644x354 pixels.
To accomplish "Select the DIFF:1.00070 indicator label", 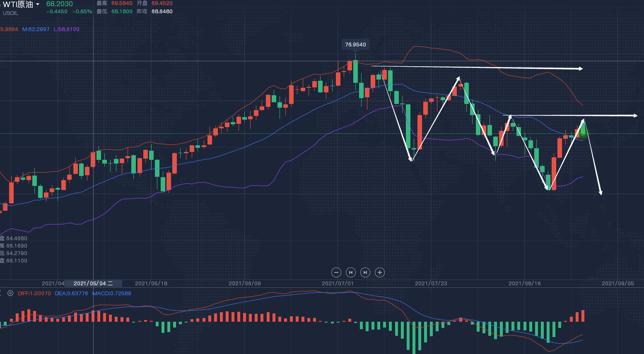I will point(34,294).
